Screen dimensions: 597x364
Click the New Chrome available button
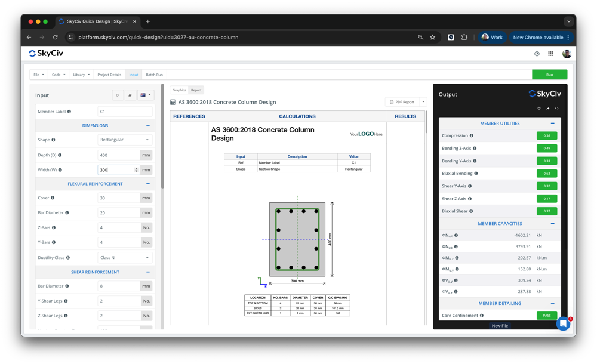(x=541, y=38)
